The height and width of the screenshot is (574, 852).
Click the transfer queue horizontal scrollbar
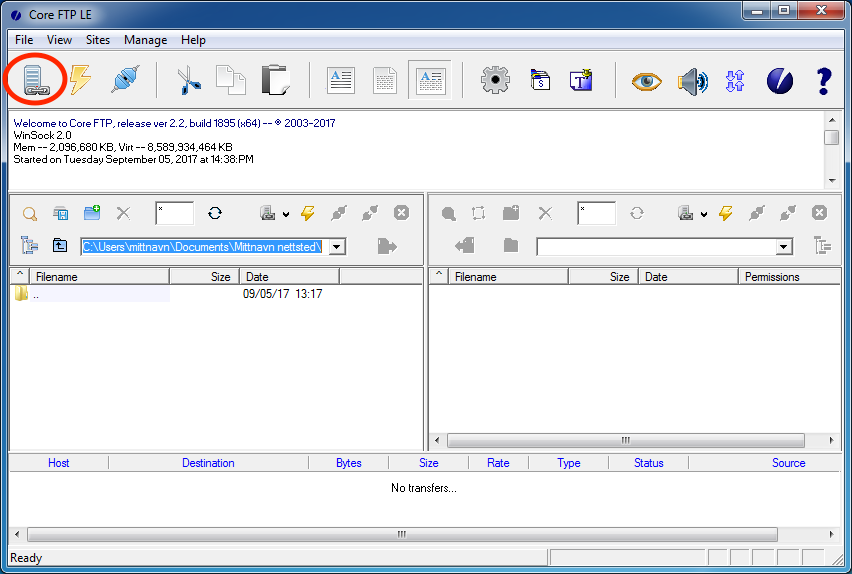pyautogui.click(x=402, y=534)
